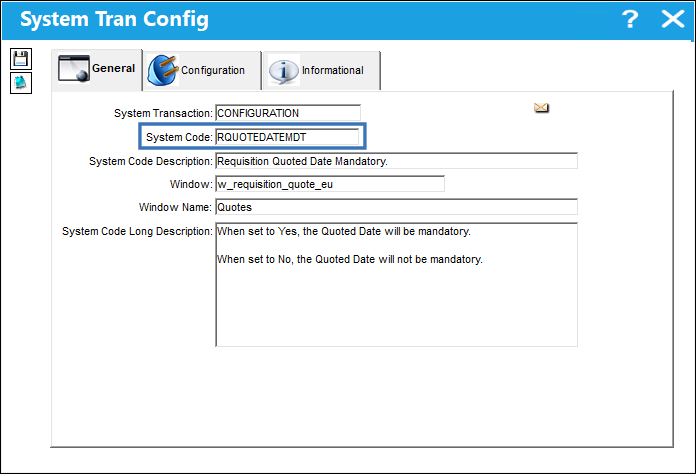Viewport: 696px width, 474px height.
Task: Click the icon below the Save icon
Action: click(21, 83)
